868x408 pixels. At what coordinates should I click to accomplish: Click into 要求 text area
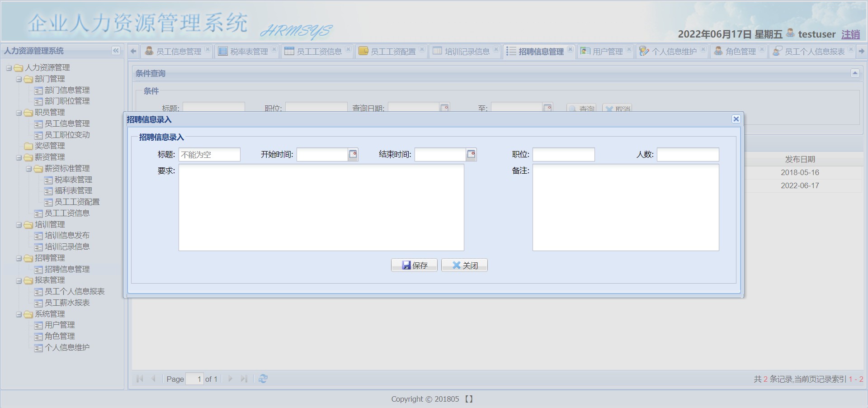(321, 207)
